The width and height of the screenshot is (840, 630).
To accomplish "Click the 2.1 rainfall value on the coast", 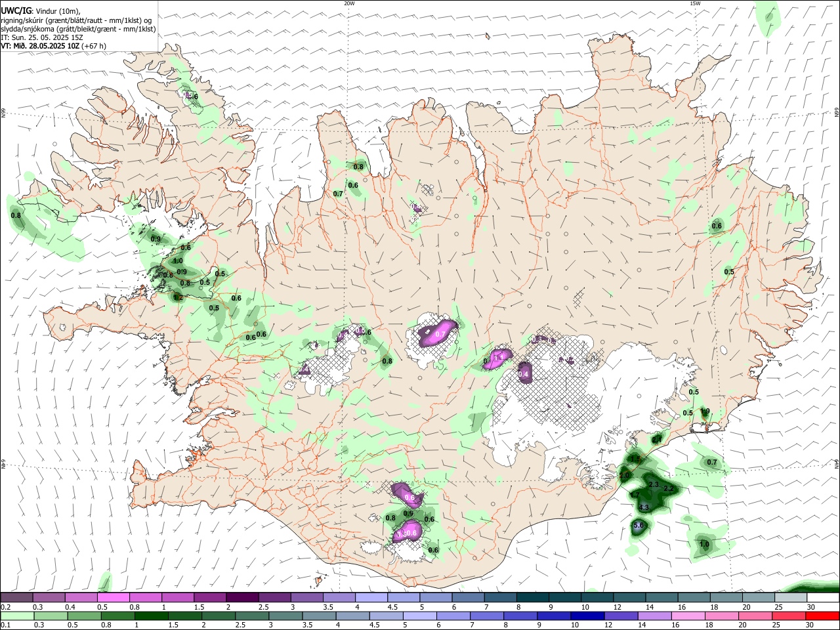I will point(657,439).
